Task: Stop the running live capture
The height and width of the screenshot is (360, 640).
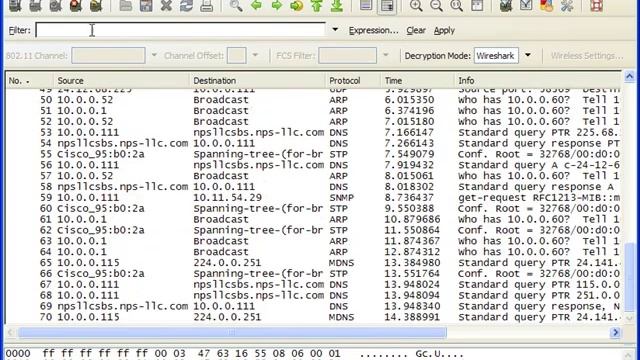Action: [76, 5]
